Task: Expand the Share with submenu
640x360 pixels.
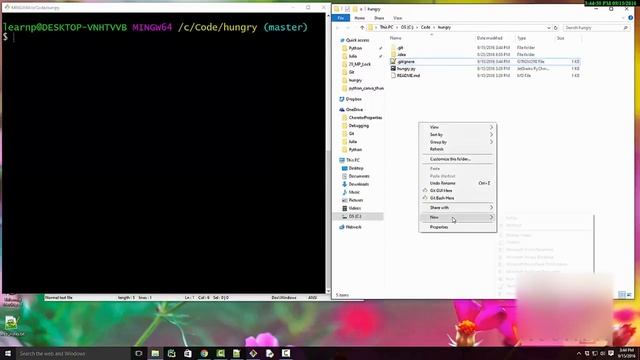Action: [458, 208]
